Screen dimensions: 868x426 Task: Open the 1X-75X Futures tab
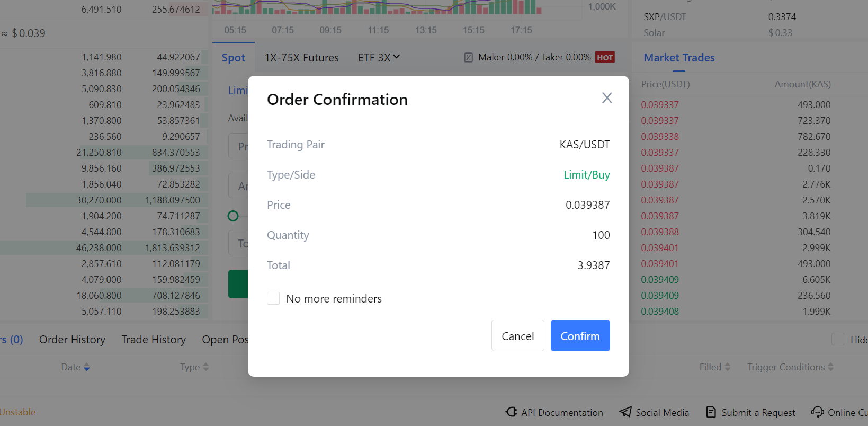pyautogui.click(x=301, y=57)
